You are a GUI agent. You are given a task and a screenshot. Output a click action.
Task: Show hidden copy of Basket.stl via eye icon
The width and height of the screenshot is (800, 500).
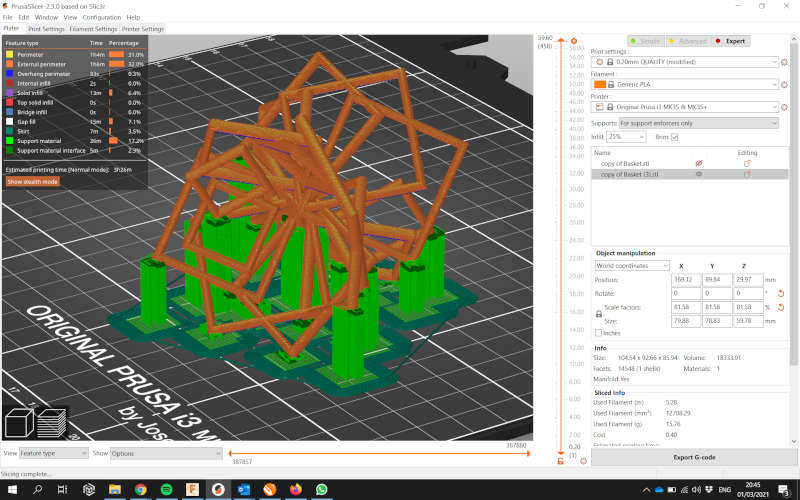click(x=699, y=163)
